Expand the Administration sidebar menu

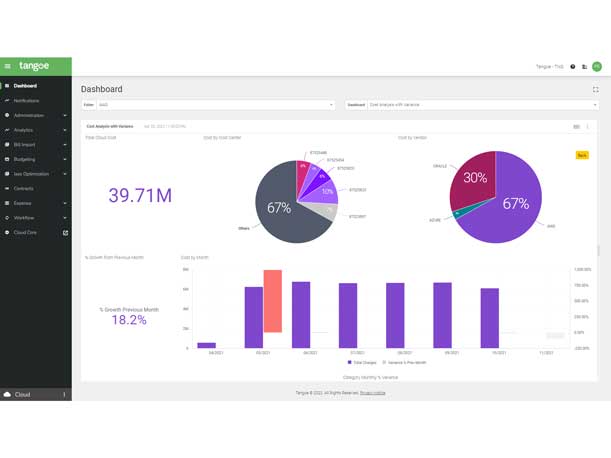[36, 115]
